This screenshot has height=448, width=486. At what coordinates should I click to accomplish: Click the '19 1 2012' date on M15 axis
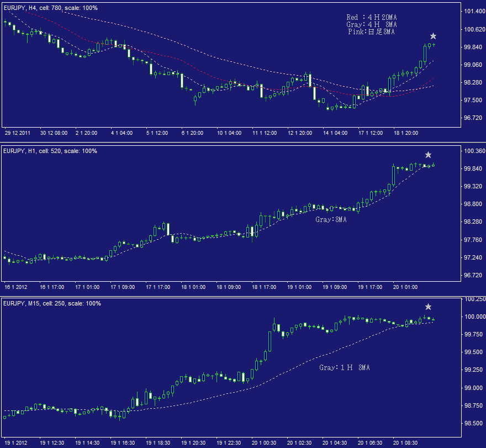click(16, 442)
